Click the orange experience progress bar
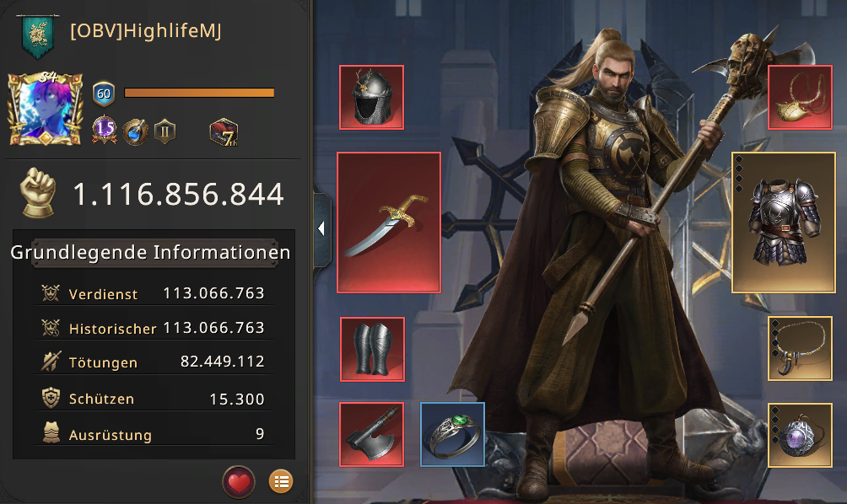847x504 pixels. coord(199,93)
